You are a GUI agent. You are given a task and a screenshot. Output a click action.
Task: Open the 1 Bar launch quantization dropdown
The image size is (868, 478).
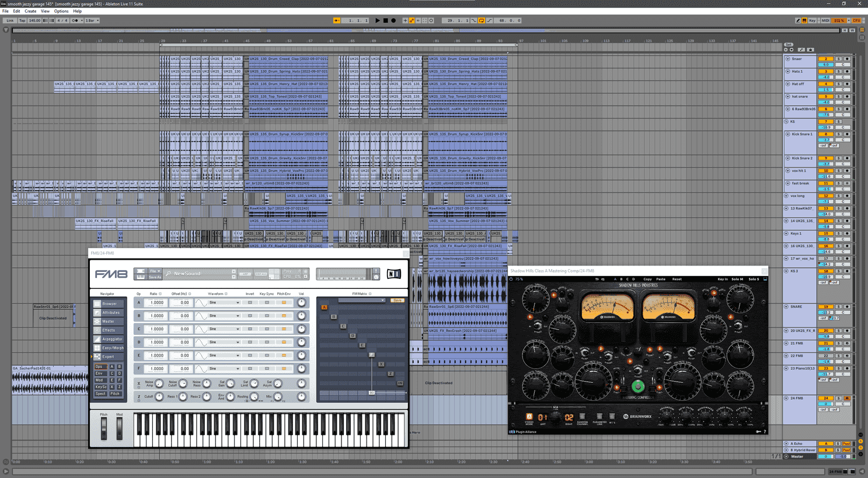click(91, 20)
